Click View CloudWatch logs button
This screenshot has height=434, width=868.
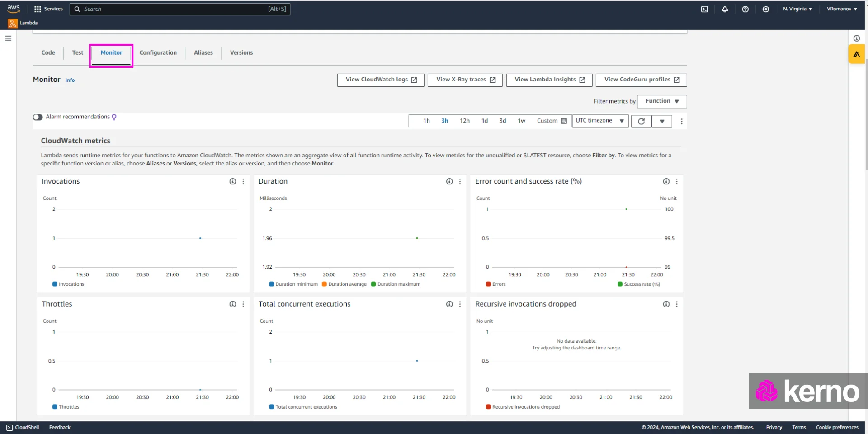coord(381,80)
